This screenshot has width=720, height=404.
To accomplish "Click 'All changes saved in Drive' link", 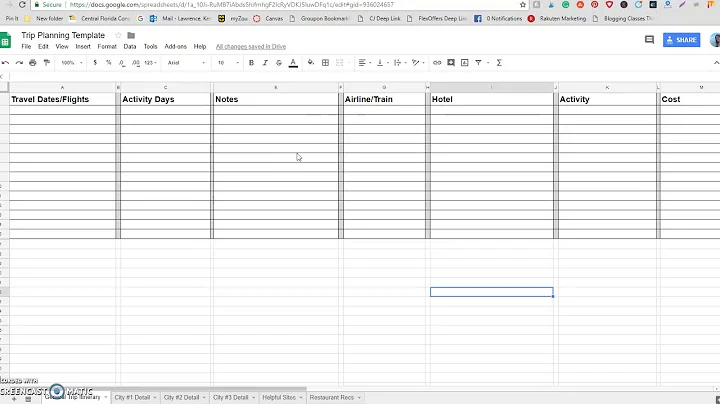I will pos(251,46).
